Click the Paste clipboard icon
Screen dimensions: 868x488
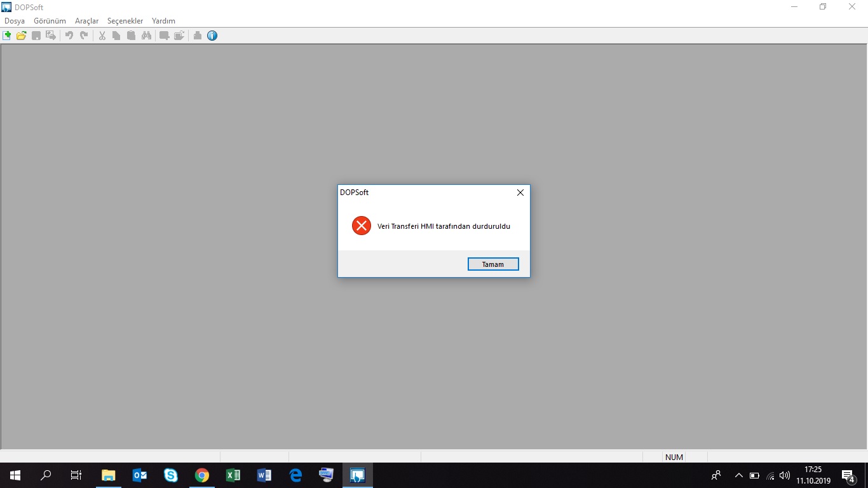131,36
